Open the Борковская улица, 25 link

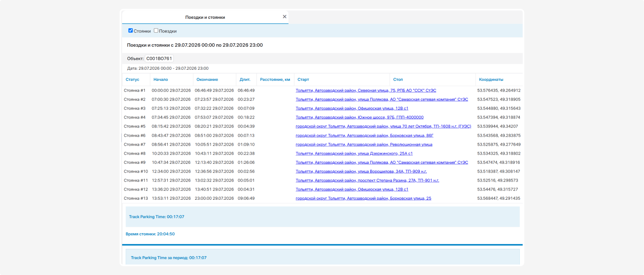tap(363, 199)
